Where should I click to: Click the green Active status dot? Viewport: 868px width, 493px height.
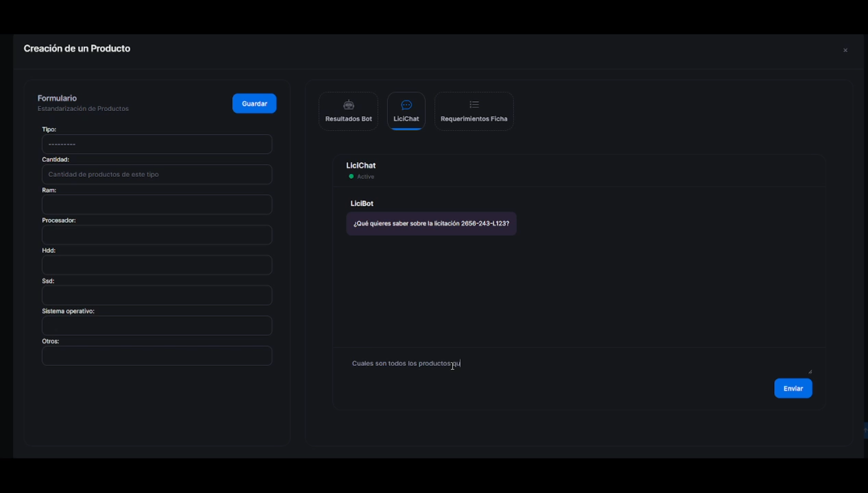(351, 177)
